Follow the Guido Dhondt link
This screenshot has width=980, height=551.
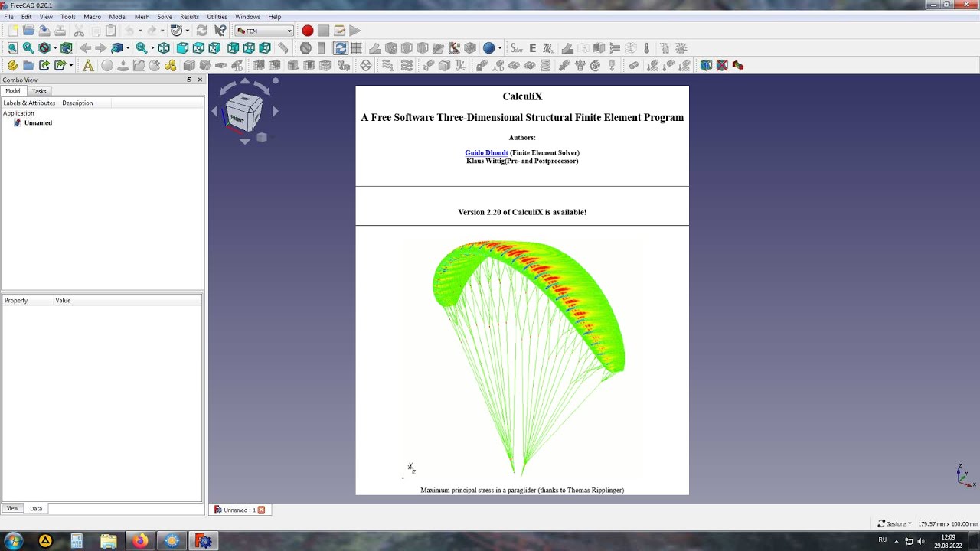pyautogui.click(x=486, y=152)
